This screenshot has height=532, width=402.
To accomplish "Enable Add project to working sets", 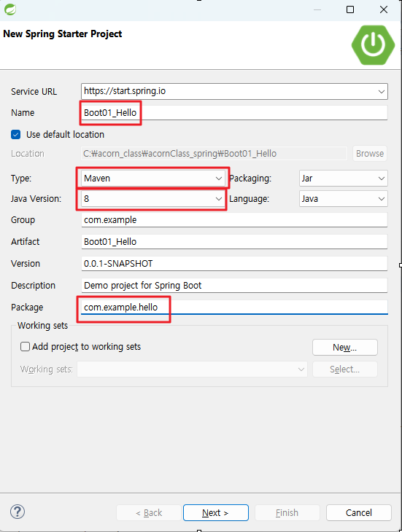I will tap(25, 346).
